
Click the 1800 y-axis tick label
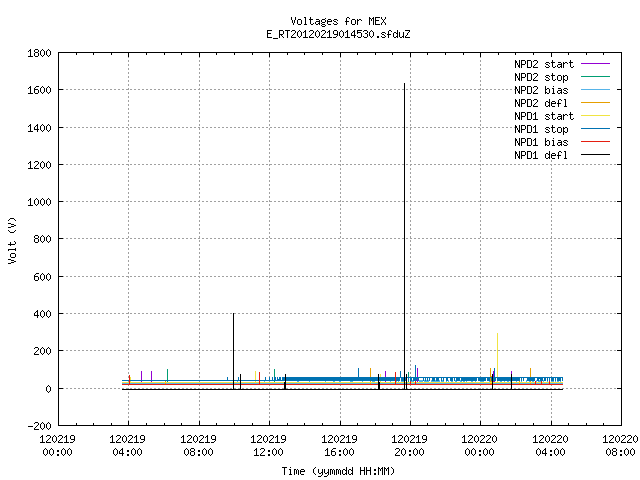pos(39,53)
